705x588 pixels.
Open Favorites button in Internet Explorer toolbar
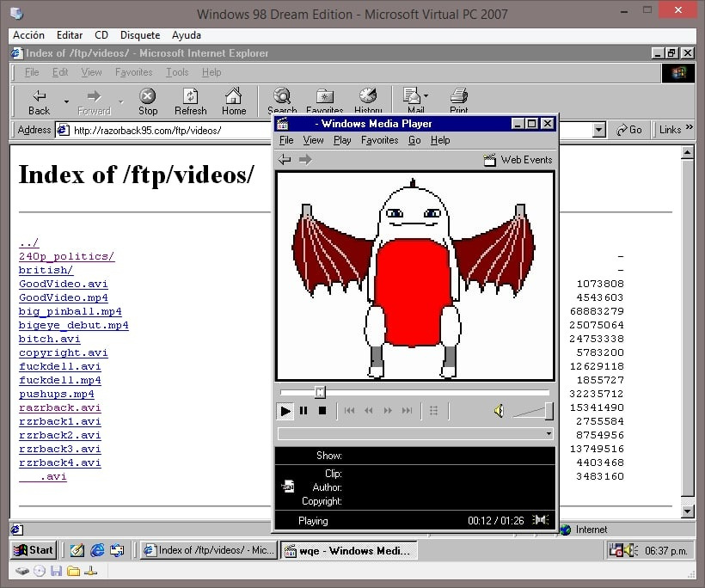(325, 100)
